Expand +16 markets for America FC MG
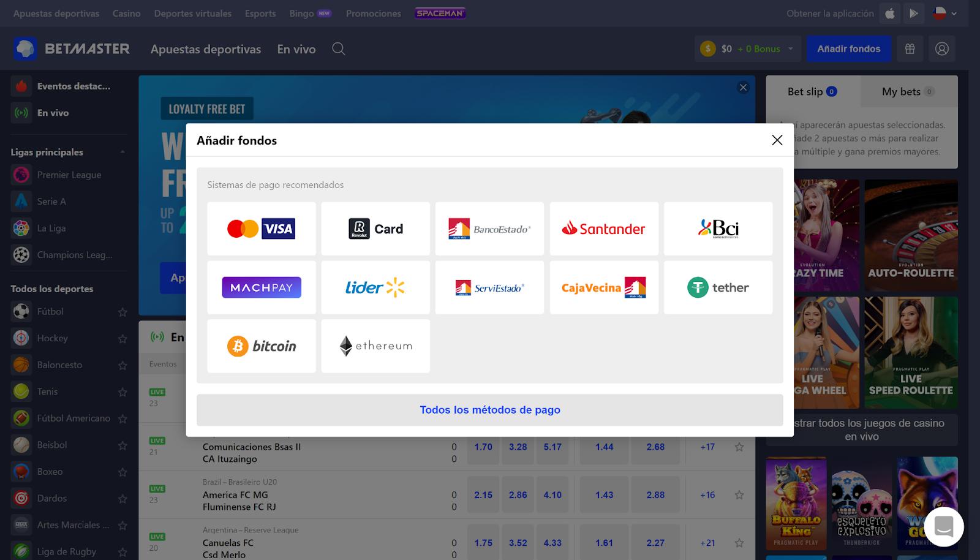980x560 pixels. click(x=707, y=495)
